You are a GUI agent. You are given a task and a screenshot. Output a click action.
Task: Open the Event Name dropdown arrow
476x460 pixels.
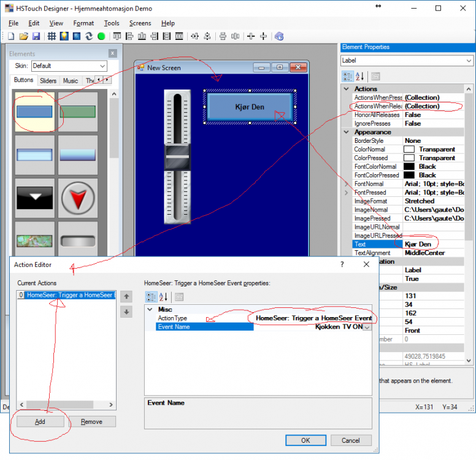tap(367, 328)
